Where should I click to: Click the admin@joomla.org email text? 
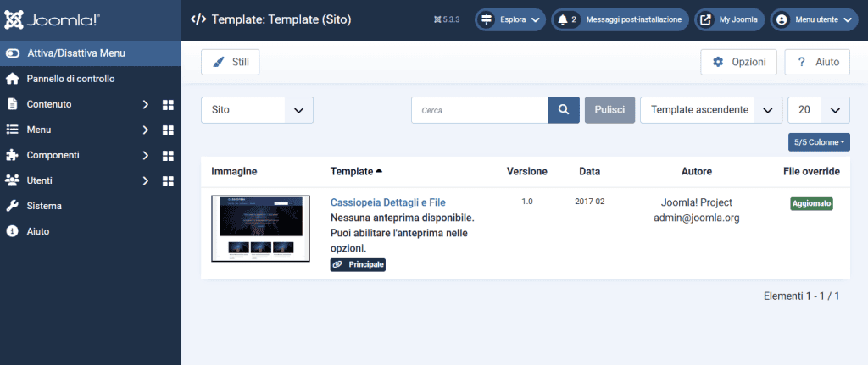(697, 218)
